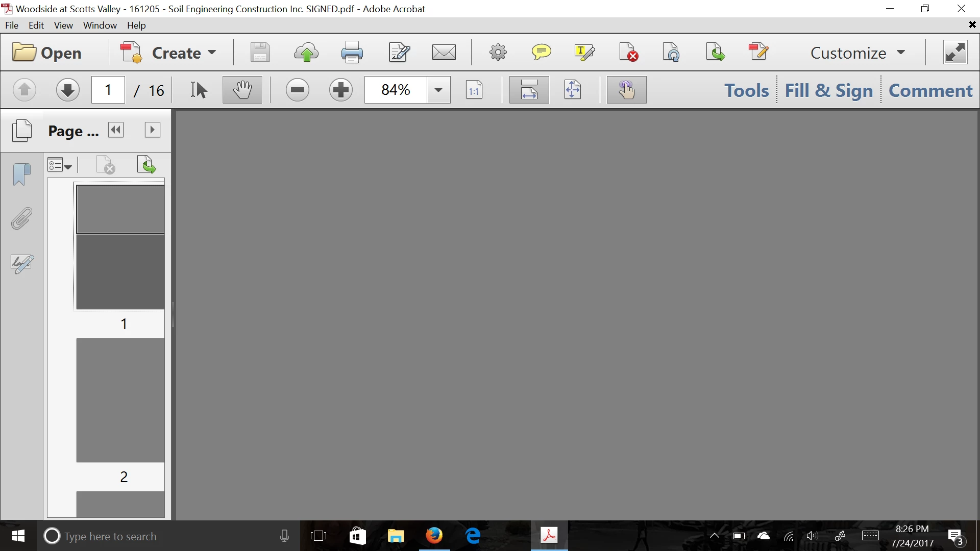
Task: Toggle the Fit Width scrolling mode
Action: (x=529, y=90)
